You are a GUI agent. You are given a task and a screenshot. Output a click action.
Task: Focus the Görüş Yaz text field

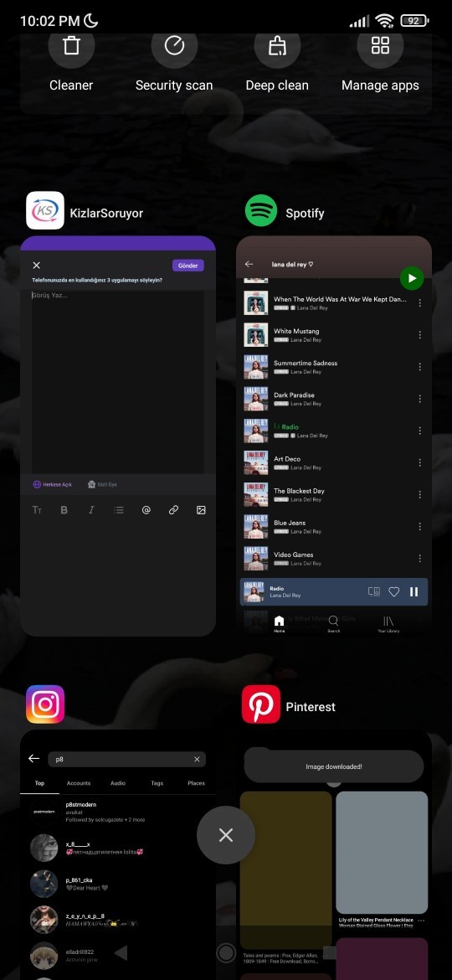(x=118, y=381)
